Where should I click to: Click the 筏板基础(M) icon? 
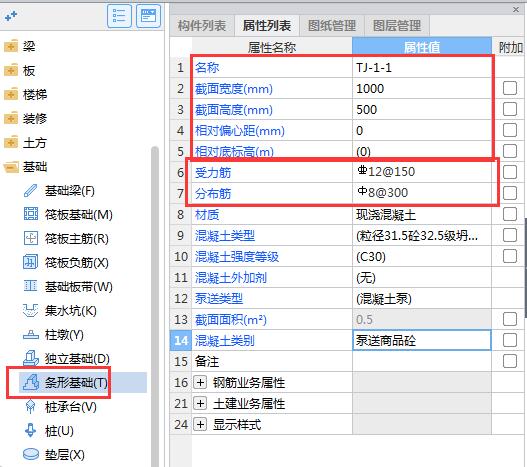(x=31, y=214)
